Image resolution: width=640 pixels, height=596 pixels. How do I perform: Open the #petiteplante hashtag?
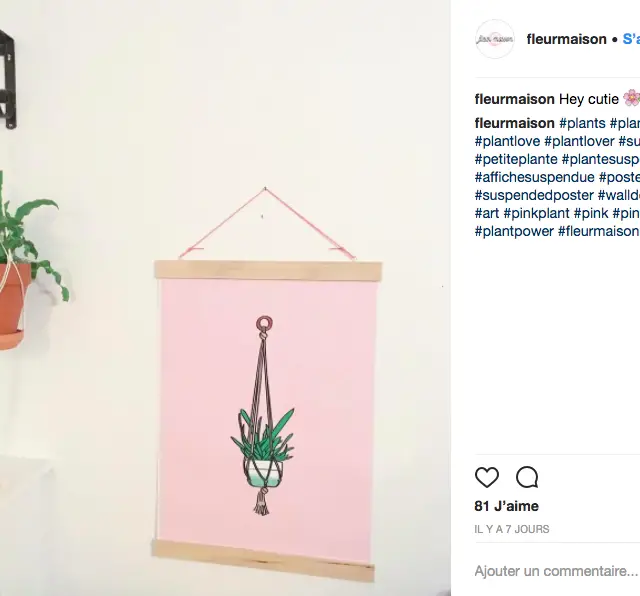pyautogui.click(x=516, y=159)
